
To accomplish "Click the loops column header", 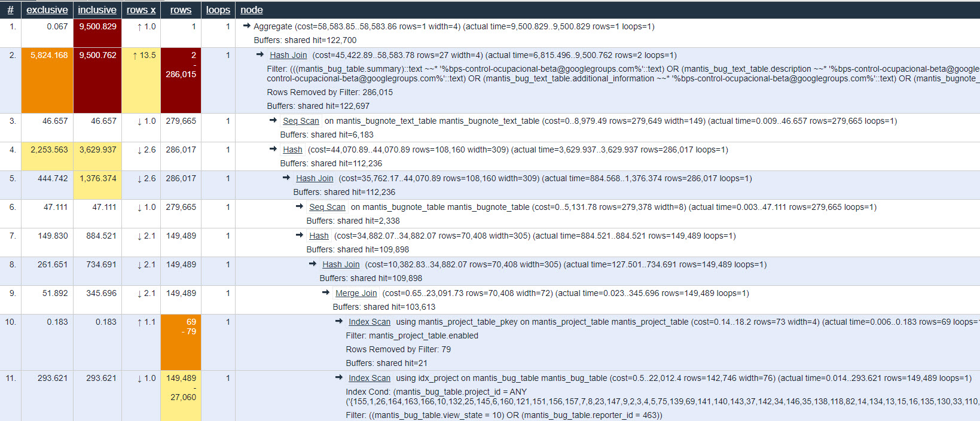I will click(218, 10).
